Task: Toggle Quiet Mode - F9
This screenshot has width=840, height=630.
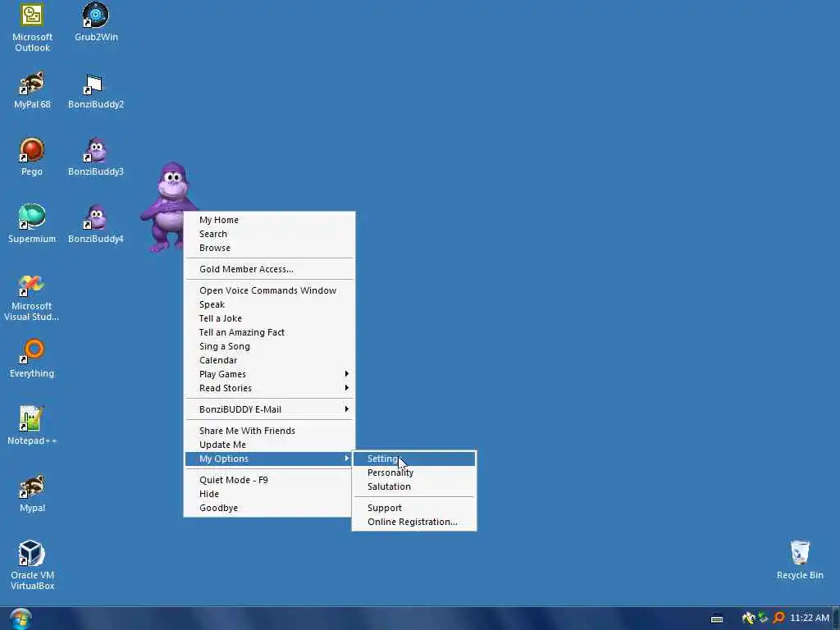Action: pyautogui.click(x=269, y=480)
